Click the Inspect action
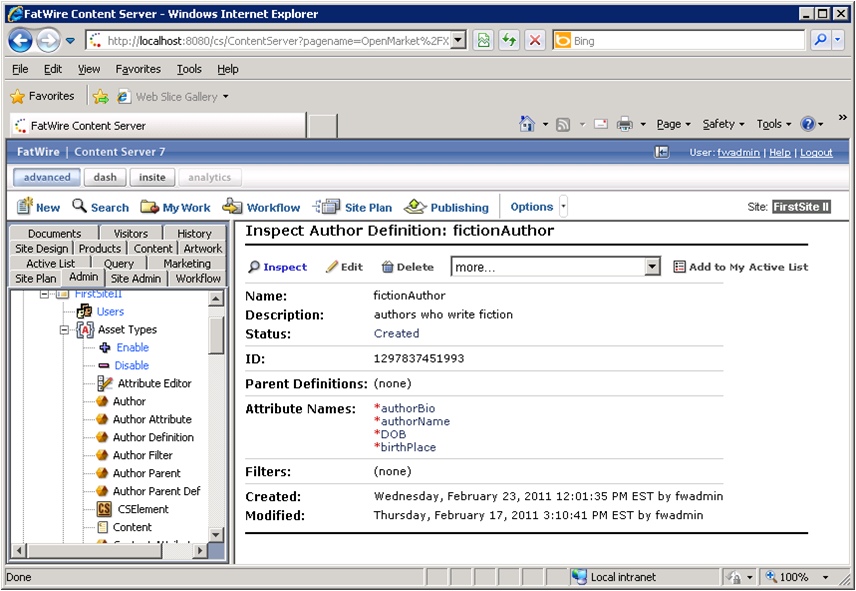Viewport: 856px width, 591px height. point(277,267)
